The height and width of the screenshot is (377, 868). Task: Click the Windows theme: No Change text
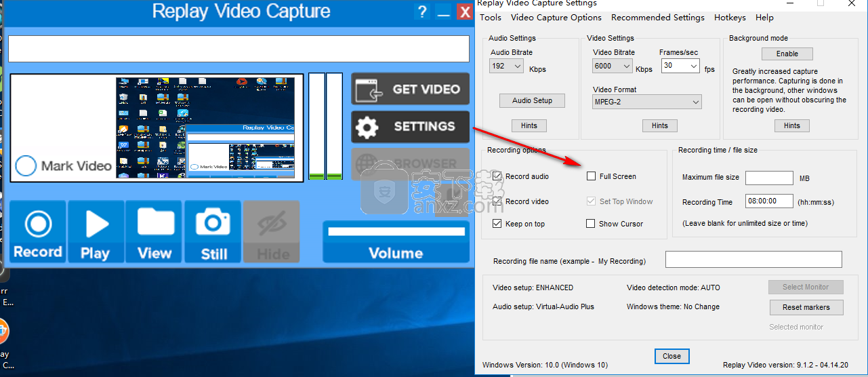[673, 306]
